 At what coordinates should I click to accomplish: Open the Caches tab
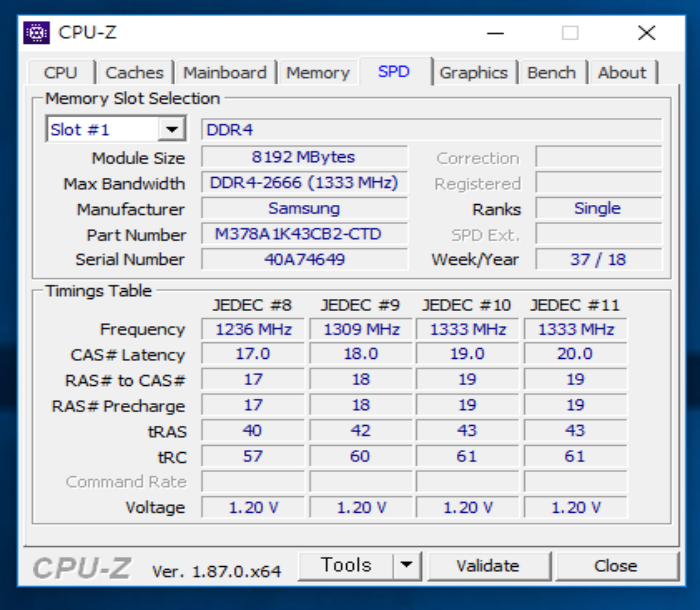point(134,72)
